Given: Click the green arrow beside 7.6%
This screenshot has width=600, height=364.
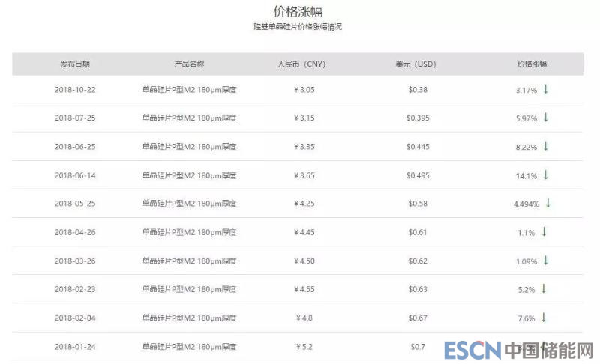Looking at the screenshot, I should point(544,317).
